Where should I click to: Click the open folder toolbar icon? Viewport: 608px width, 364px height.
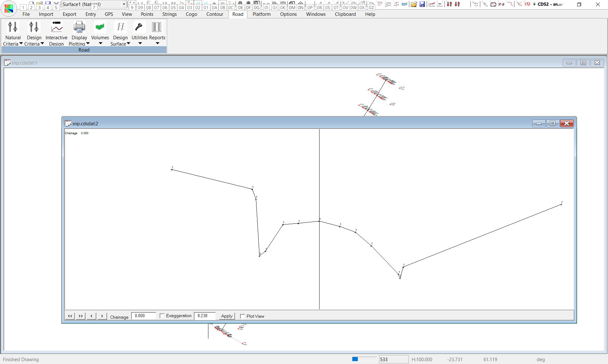(414, 4)
